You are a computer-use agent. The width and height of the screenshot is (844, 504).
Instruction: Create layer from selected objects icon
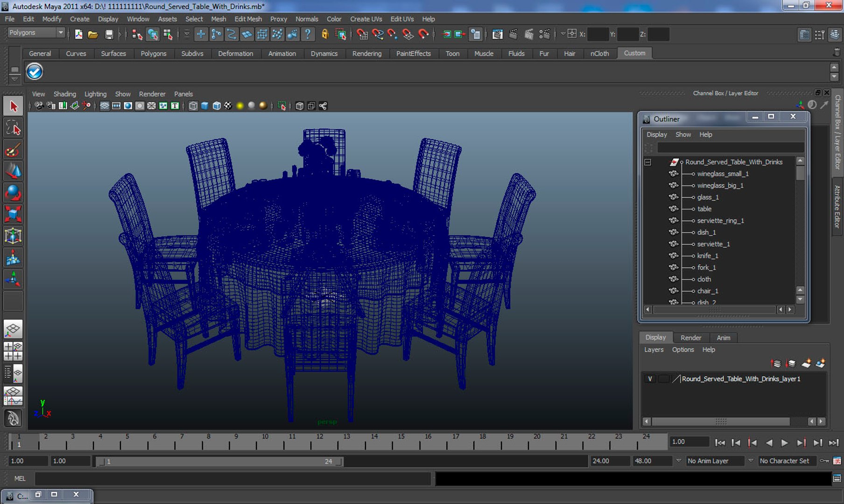pyautogui.click(x=820, y=363)
